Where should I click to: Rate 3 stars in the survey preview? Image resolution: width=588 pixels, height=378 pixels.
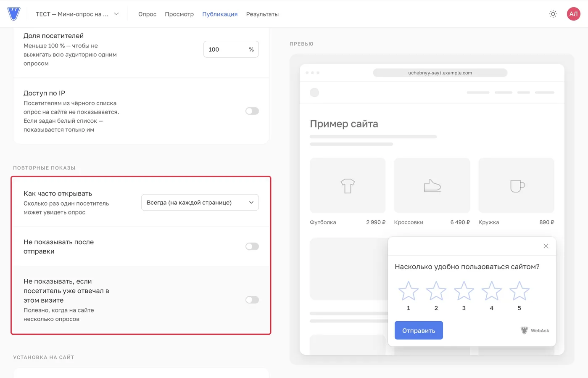pyautogui.click(x=464, y=291)
